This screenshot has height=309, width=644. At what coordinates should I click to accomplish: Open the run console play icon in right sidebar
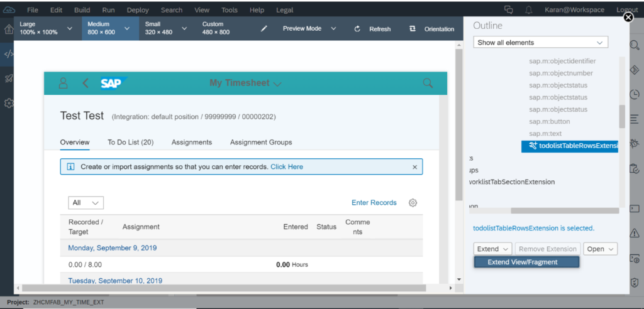point(635,259)
